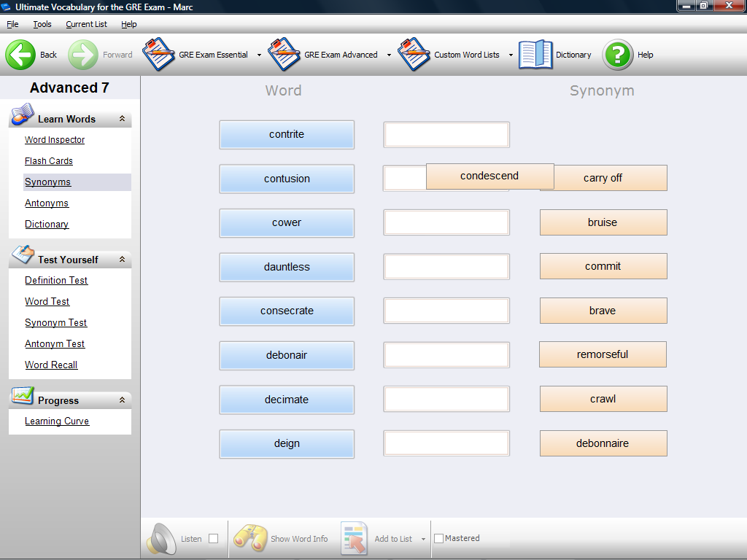Viewport: 747px width, 560px height.
Task: Click the word button 'debonair'
Action: point(287,355)
